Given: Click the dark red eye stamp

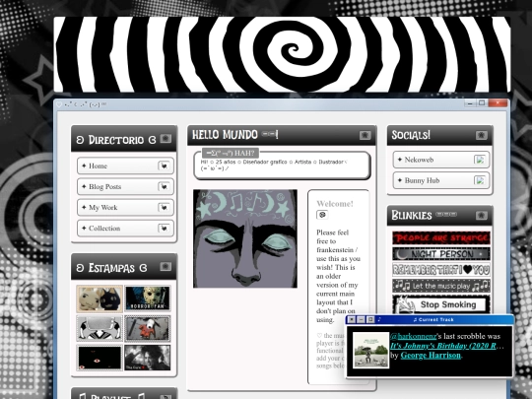Looking at the screenshot, I should [x=100, y=358].
